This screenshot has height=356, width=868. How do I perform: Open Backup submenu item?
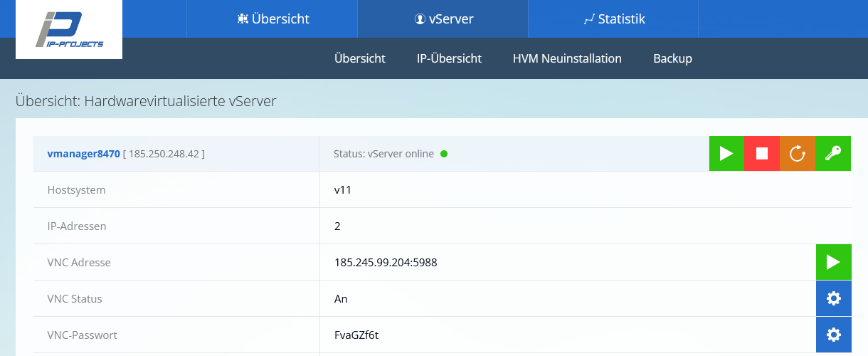click(672, 58)
